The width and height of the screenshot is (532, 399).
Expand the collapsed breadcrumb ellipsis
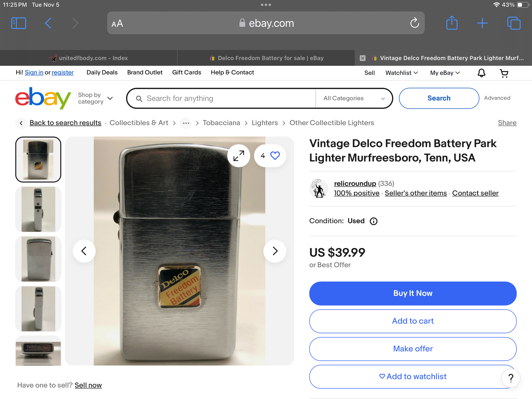click(x=186, y=123)
